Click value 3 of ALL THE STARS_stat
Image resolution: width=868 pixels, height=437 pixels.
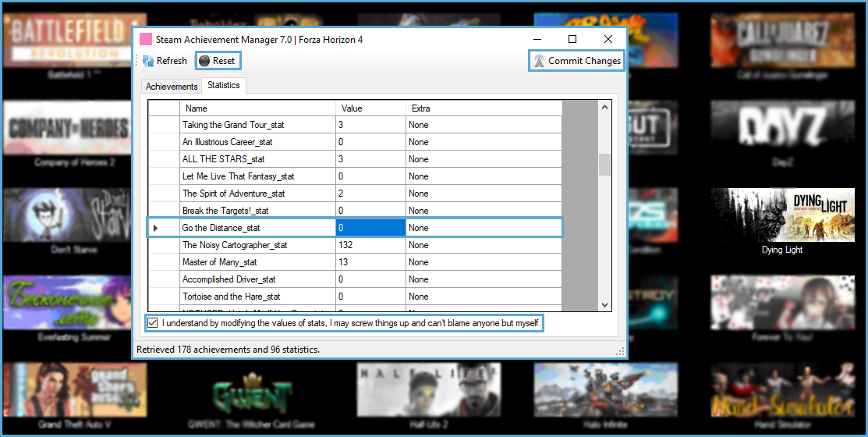click(371, 159)
